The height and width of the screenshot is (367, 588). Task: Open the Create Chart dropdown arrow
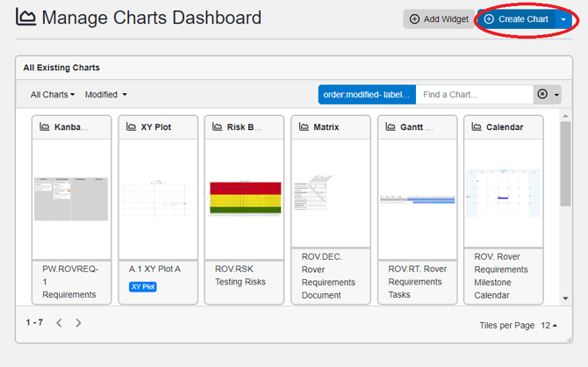563,19
